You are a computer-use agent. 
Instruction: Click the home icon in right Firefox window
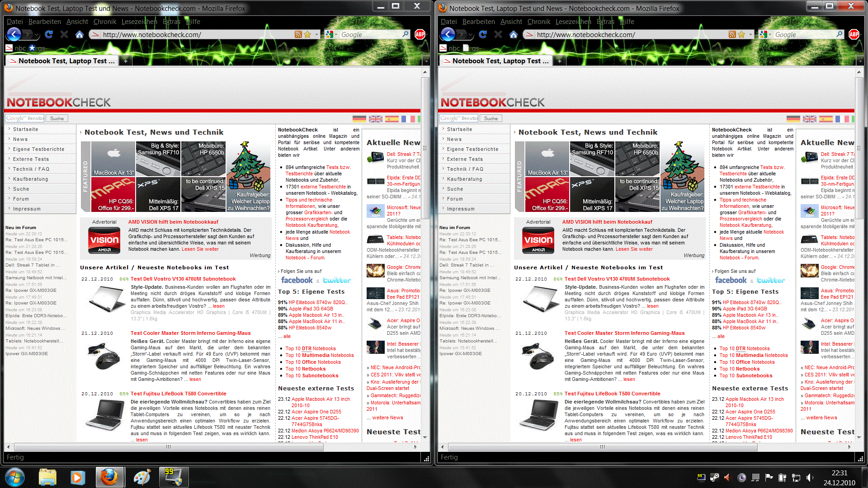point(513,34)
